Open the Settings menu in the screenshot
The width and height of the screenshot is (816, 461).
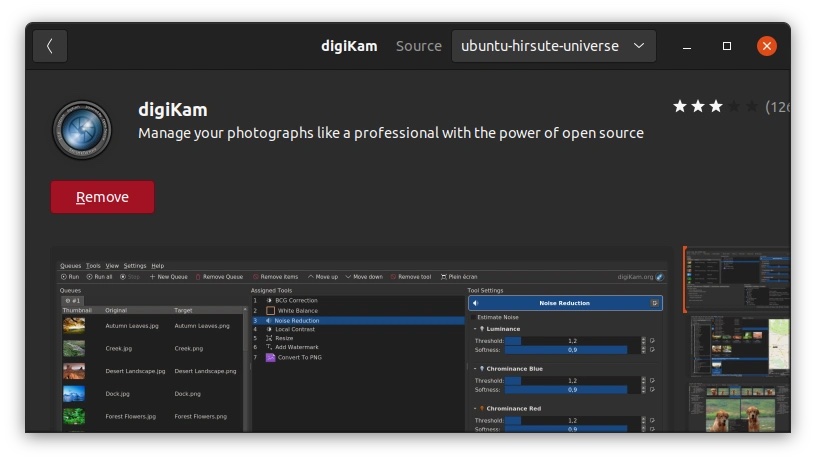(x=134, y=266)
